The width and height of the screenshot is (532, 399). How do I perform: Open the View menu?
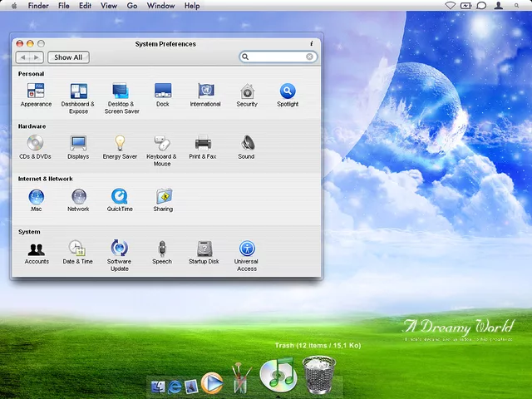coord(109,6)
